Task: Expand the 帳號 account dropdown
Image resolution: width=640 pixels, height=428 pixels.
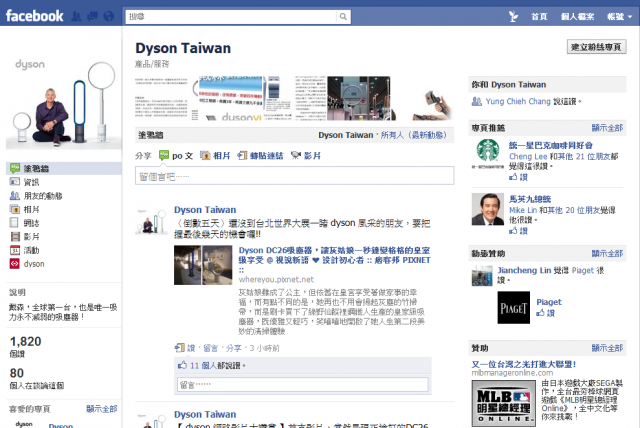Action: pos(619,17)
